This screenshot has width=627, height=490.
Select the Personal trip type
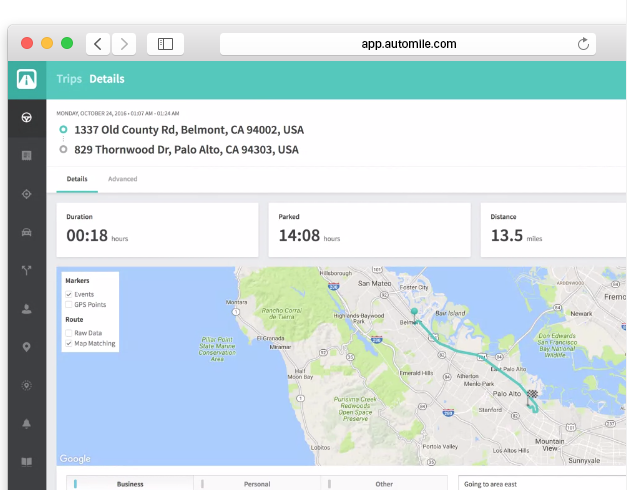coord(256,484)
